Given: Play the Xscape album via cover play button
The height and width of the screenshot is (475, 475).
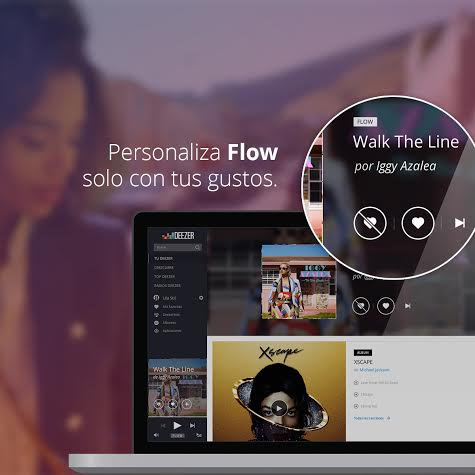Looking at the screenshot, I should coord(279,408).
